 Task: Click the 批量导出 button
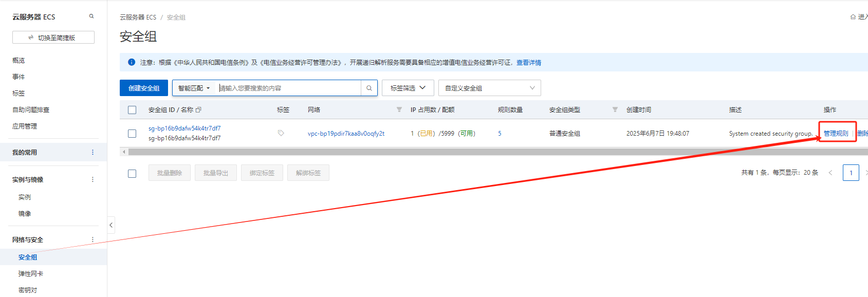216,173
